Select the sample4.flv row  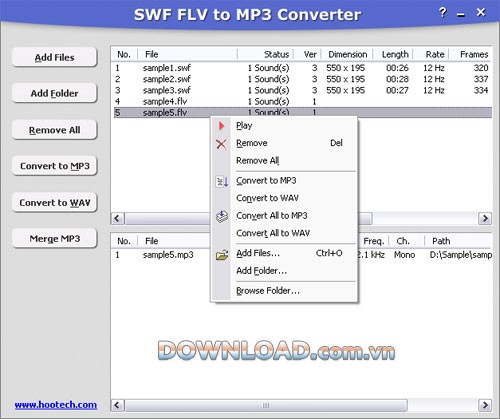click(x=303, y=101)
